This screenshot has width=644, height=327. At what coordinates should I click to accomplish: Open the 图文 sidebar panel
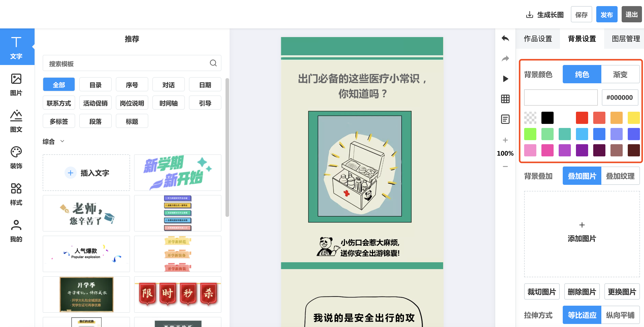[x=16, y=121]
